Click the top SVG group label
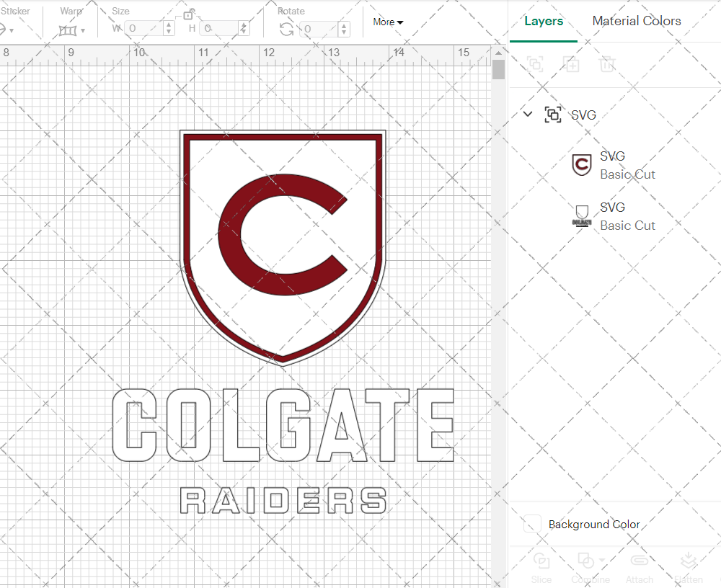Viewport: 721px width, 588px height. click(583, 115)
